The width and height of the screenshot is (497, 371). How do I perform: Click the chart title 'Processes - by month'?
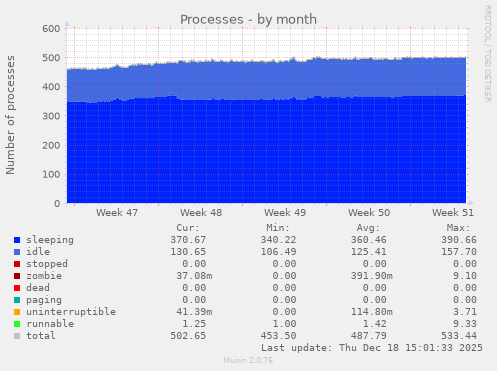click(248, 20)
